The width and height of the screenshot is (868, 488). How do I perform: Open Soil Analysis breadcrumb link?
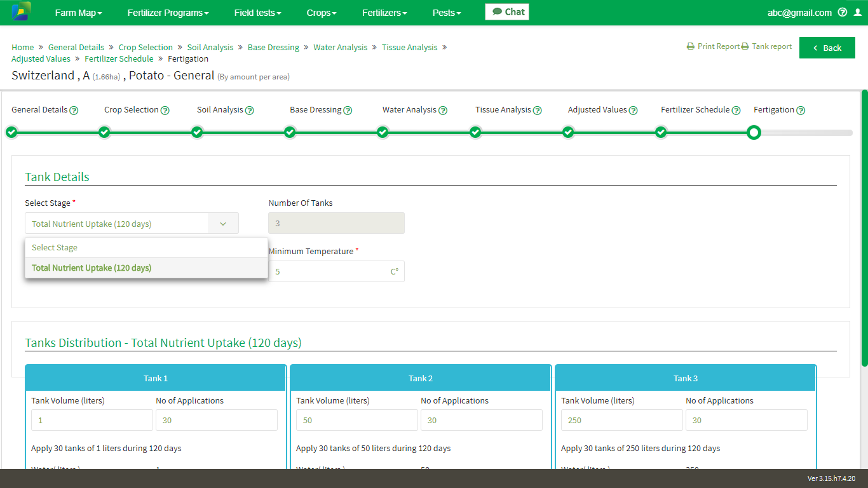[210, 47]
